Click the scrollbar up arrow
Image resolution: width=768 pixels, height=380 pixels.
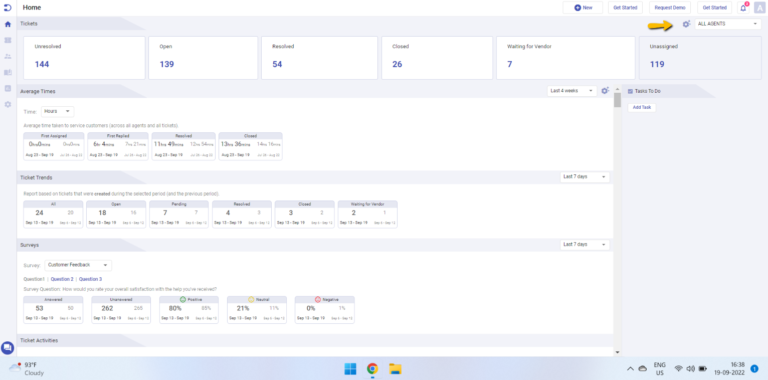click(617, 89)
